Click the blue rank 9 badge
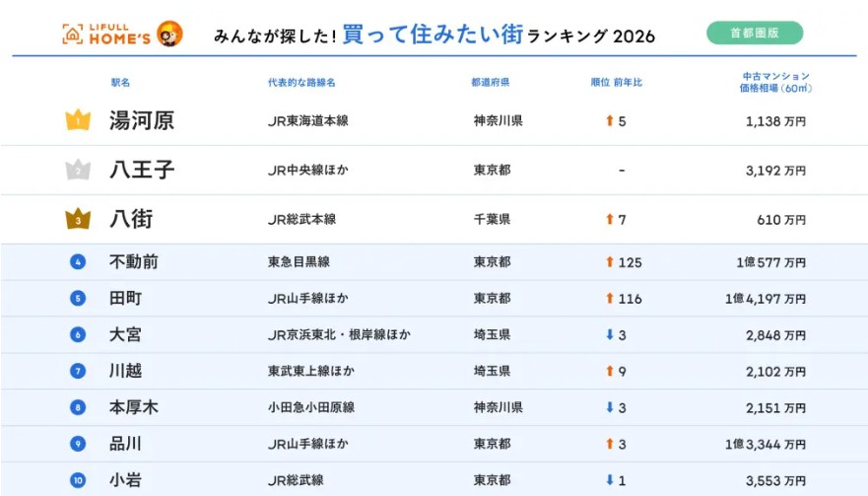 78,444
